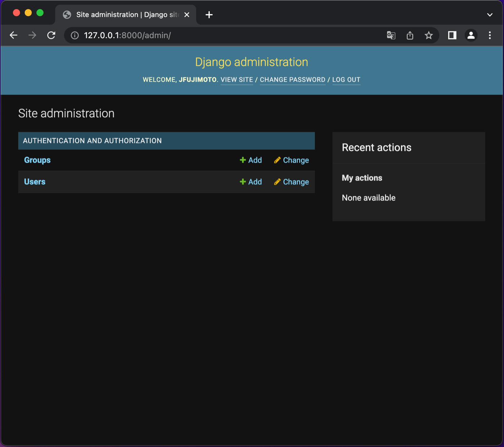This screenshot has height=447, width=504.
Task: Expand the tab search dropdown arrow
Action: (490, 15)
